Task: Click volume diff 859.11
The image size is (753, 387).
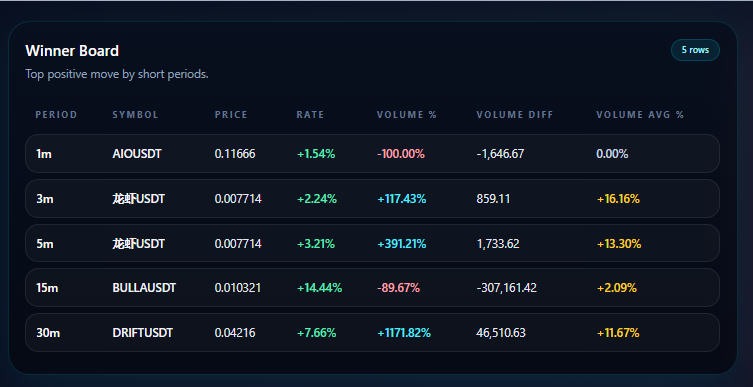Action: click(x=493, y=199)
